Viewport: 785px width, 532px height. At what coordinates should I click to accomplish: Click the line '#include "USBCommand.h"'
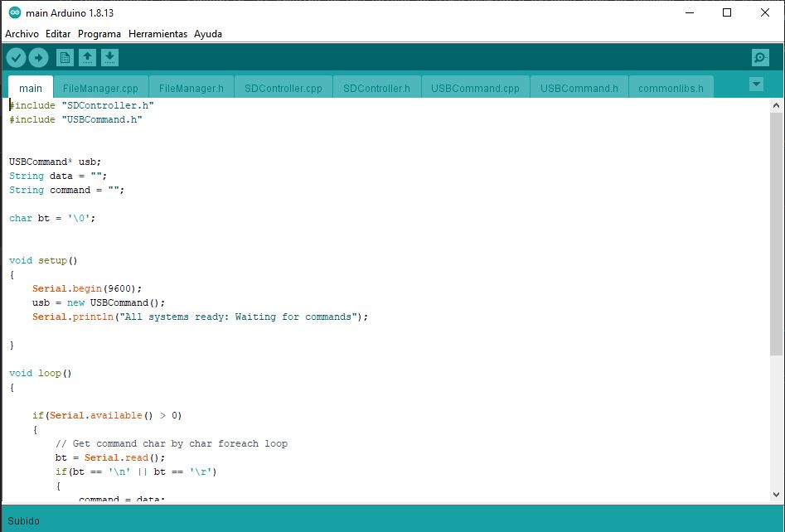75,119
